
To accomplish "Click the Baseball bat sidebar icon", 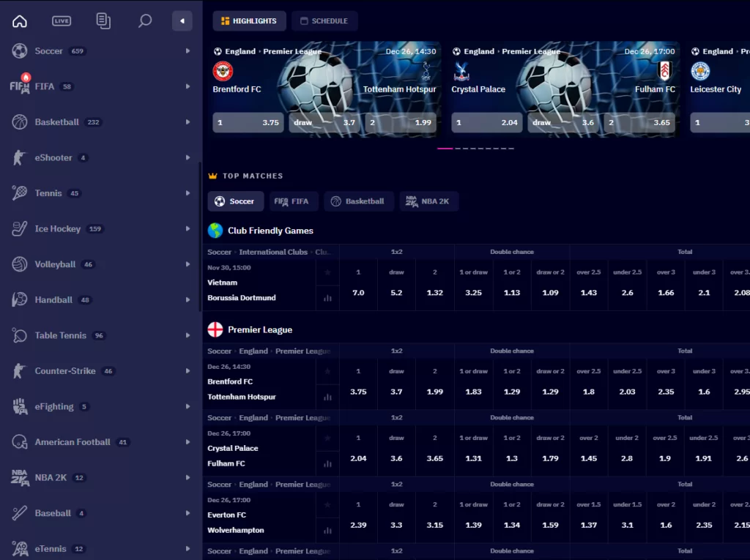I will click(x=20, y=513).
